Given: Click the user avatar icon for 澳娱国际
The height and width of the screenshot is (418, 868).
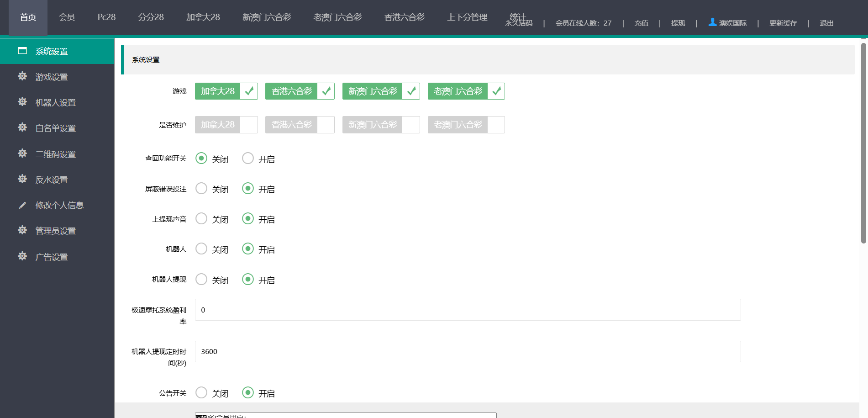Looking at the screenshot, I should (x=712, y=22).
